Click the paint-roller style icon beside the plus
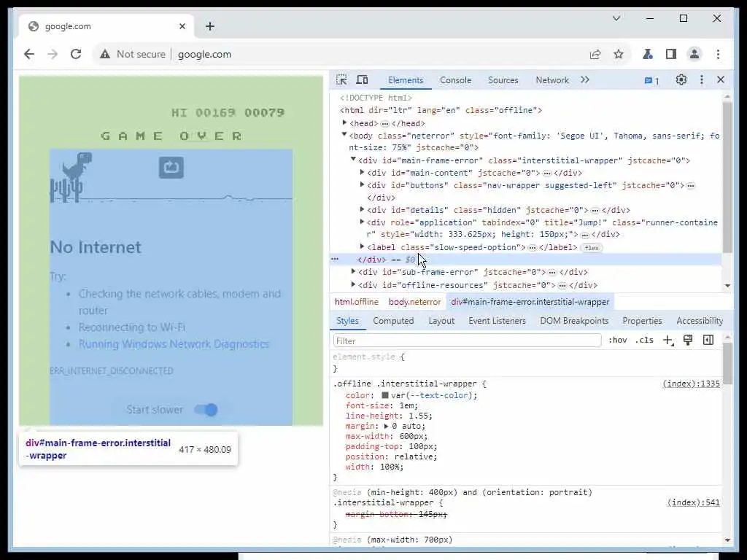The image size is (747, 560). (x=688, y=340)
